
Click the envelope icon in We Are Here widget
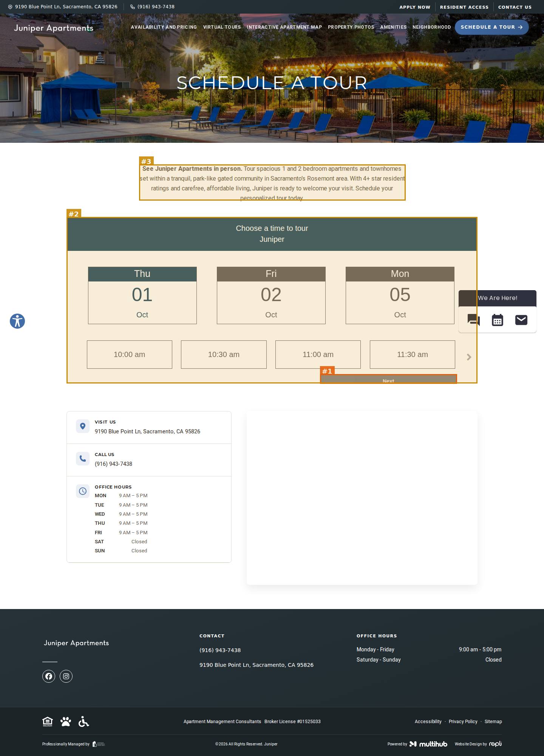521,320
